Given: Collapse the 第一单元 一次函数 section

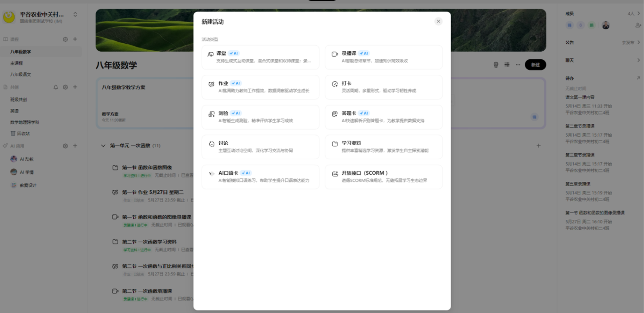Looking at the screenshot, I should pos(103,146).
